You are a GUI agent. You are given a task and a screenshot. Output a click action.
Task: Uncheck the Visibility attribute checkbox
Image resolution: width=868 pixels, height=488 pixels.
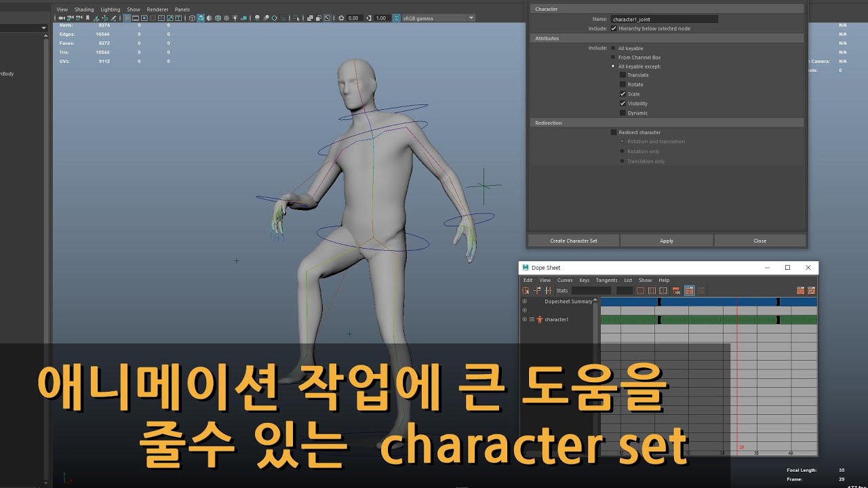point(623,104)
